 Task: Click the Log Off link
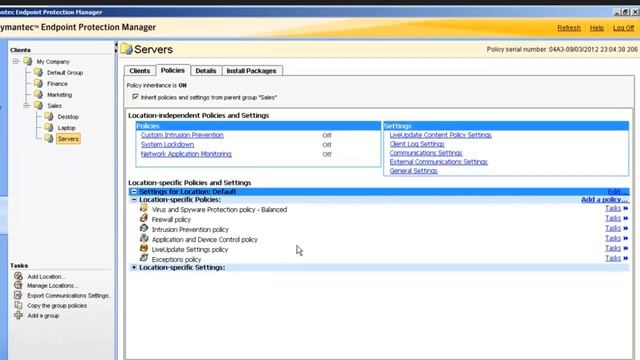[623, 28]
